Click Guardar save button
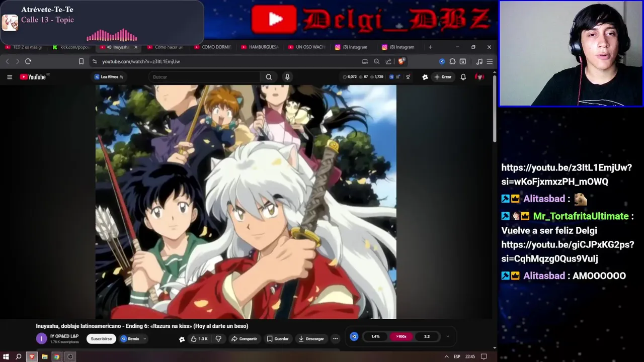Screen dimensions: 644x362 (x=278, y=339)
